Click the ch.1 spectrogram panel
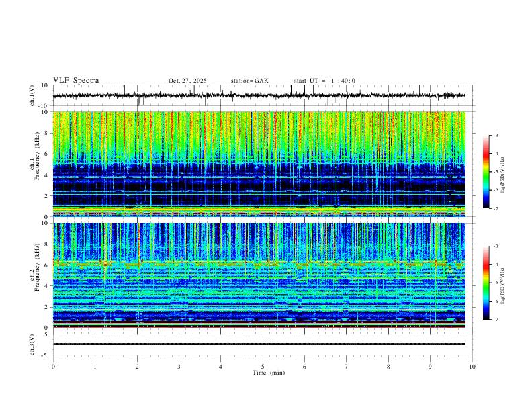Screen dimensions: 532x411 [x=259, y=164]
